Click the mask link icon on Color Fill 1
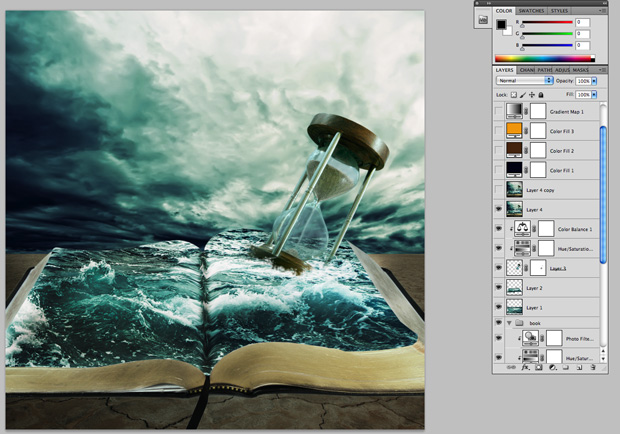Image resolution: width=620 pixels, height=434 pixels. pyautogui.click(x=526, y=170)
